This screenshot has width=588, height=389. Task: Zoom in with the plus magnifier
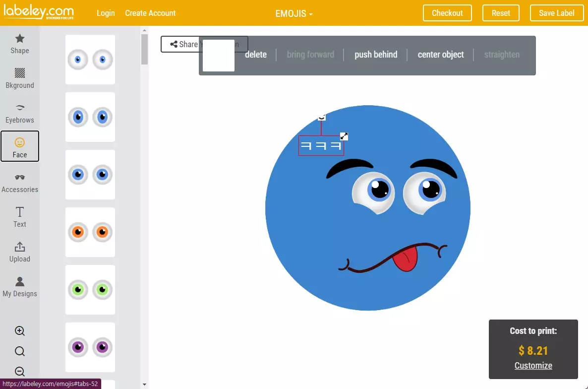19,331
